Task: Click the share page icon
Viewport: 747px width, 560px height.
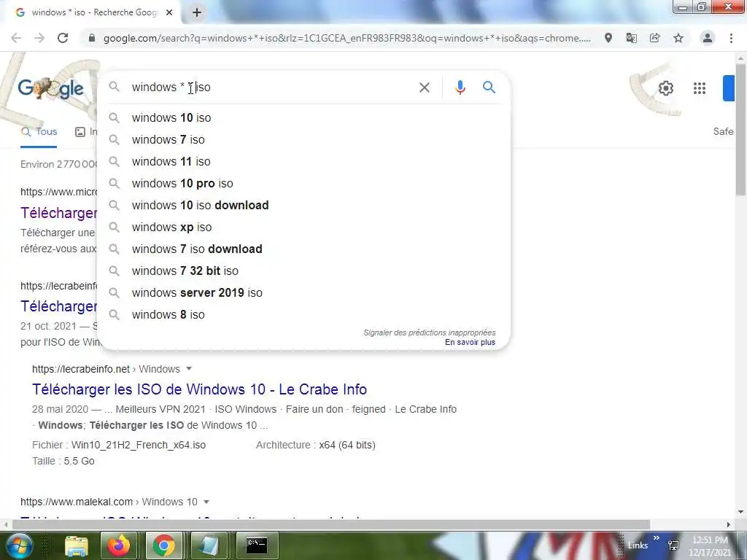Action: point(655,38)
